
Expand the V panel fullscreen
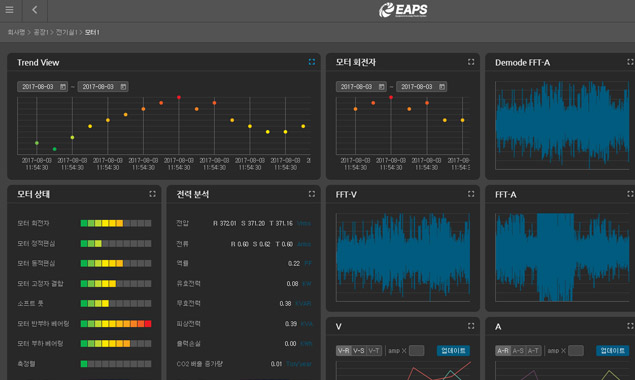pos(471,326)
